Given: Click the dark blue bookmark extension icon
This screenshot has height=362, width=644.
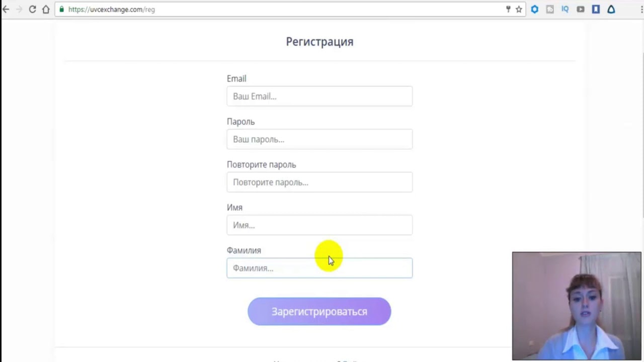Looking at the screenshot, I should (596, 9).
